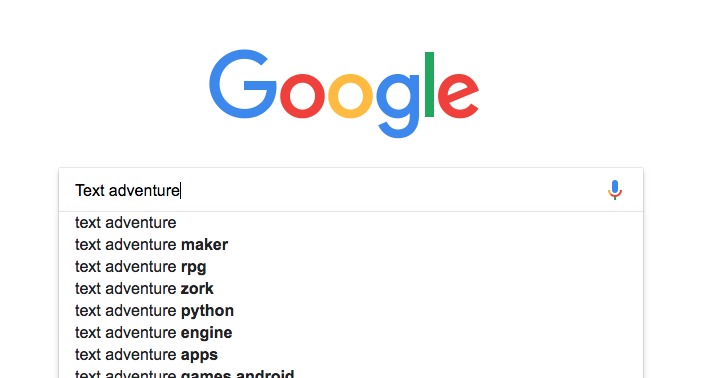The image size is (704, 378).
Task: Click the blue capital G in logo
Action: point(243,84)
